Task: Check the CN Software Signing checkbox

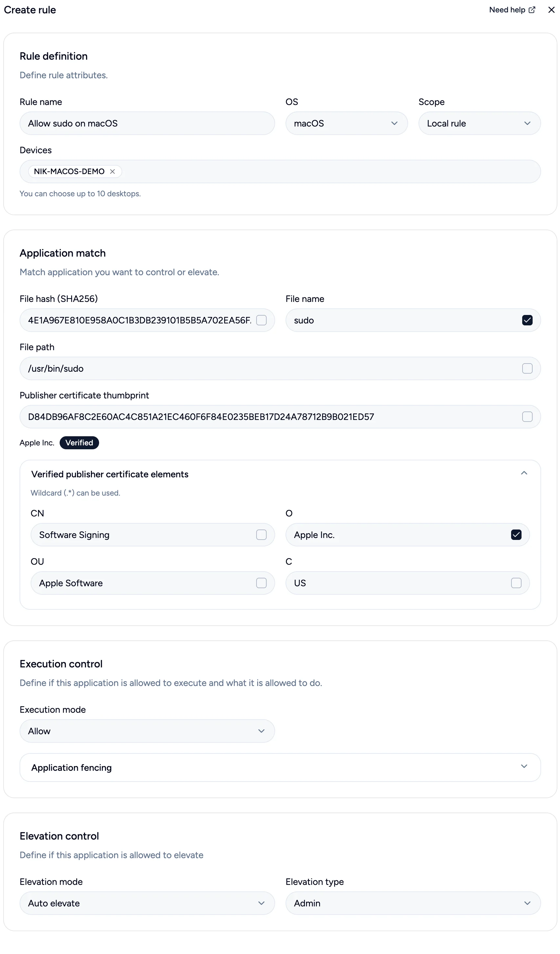Action: (261, 535)
